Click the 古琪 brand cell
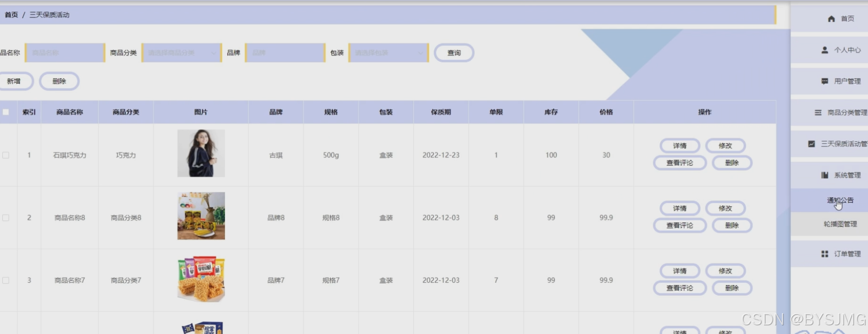This screenshot has width=868, height=334. coord(276,155)
